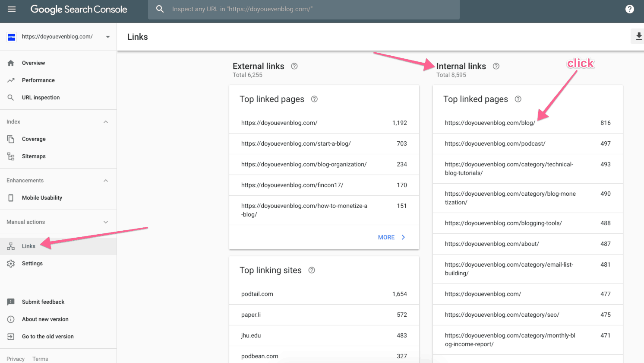Click Submit feedback
Viewport: 644px width, 363px height.
click(58, 302)
